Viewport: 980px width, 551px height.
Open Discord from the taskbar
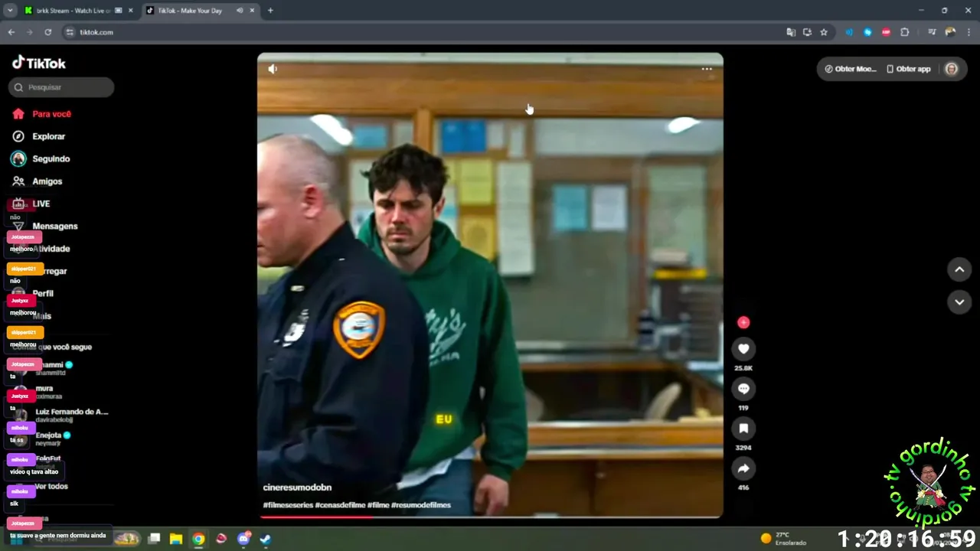(244, 539)
